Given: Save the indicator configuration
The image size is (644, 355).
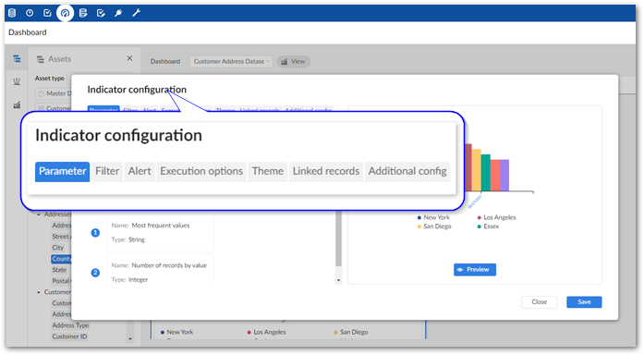Looking at the screenshot, I should 584,302.
